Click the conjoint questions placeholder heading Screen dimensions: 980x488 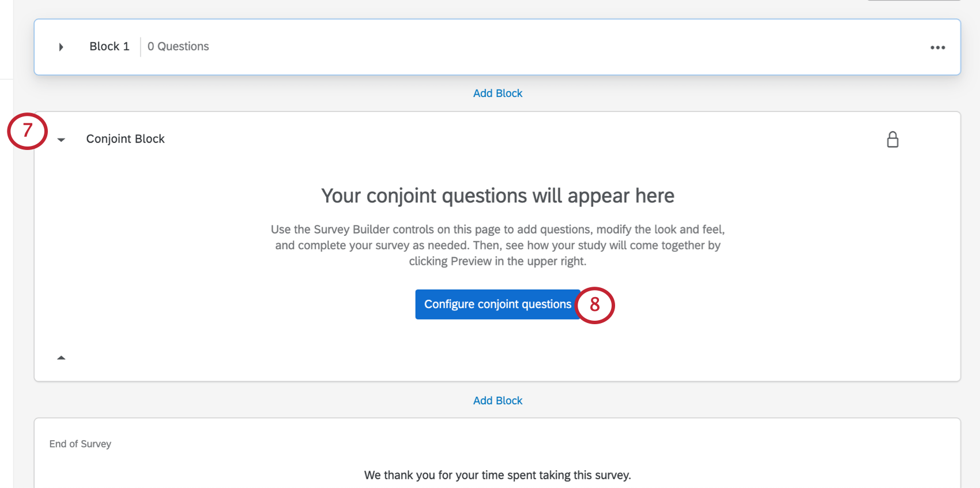[497, 196]
